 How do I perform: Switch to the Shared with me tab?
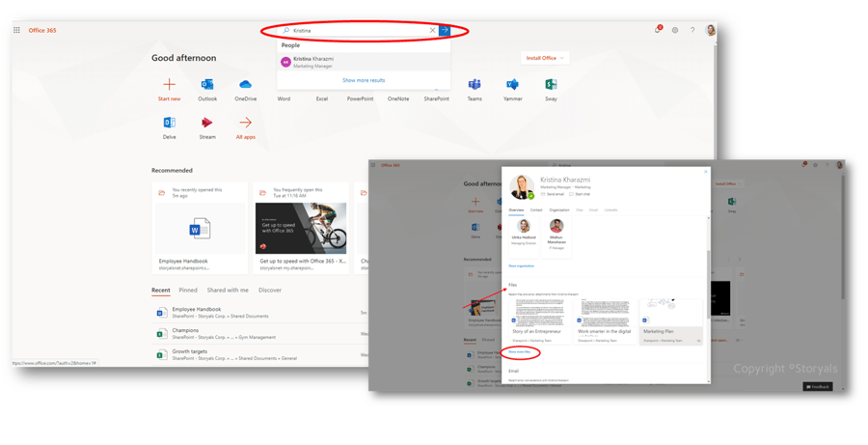[228, 290]
